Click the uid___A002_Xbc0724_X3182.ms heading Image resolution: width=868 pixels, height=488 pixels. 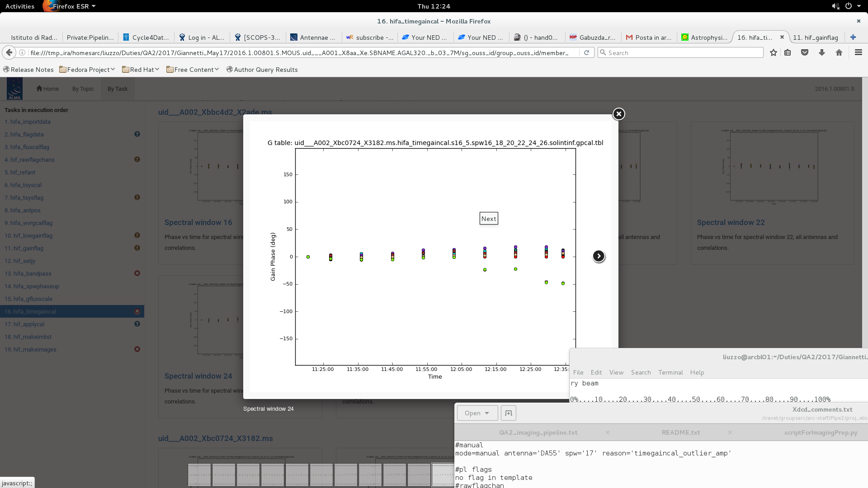[215, 438]
